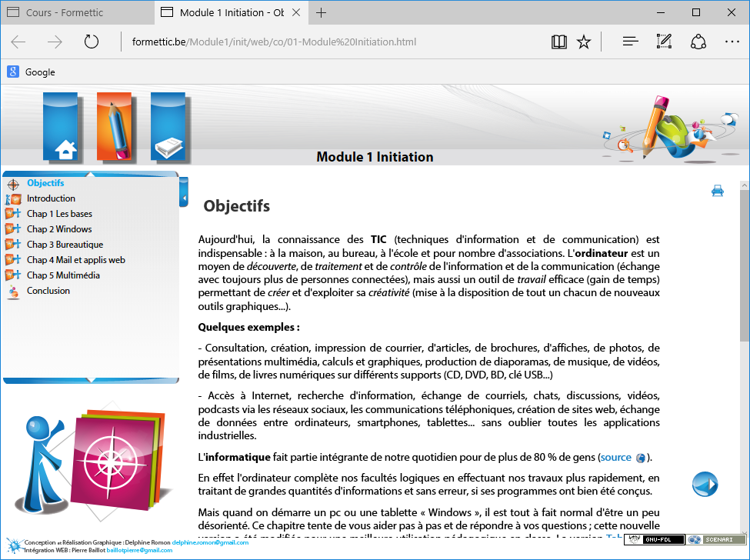Image resolution: width=750 pixels, height=560 pixels.
Task: Go forward in browser history
Action: pos(55,42)
